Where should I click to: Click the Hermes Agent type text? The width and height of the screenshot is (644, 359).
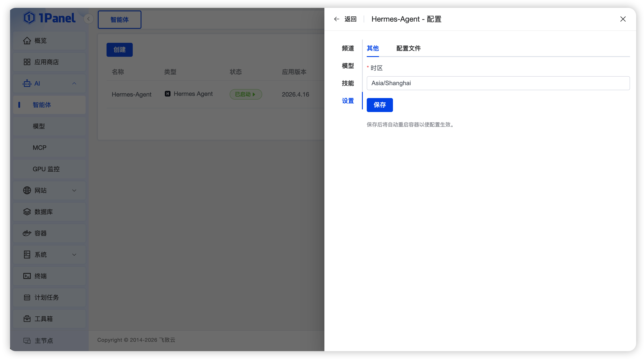pyautogui.click(x=193, y=94)
